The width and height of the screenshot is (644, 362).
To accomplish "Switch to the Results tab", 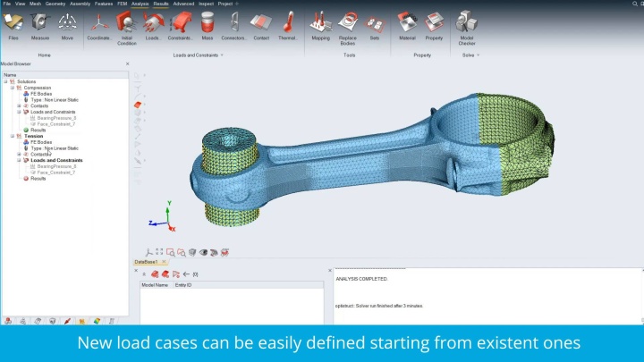I will (161, 4).
